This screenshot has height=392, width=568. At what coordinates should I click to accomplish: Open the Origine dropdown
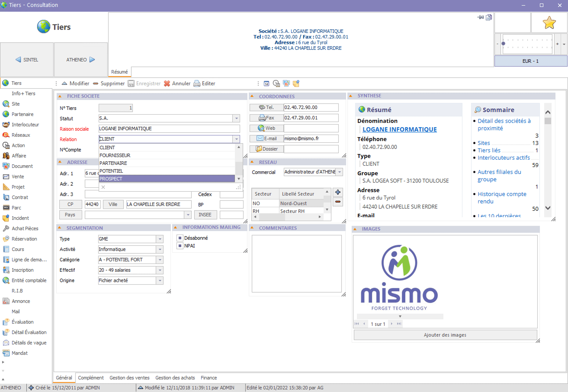pyautogui.click(x=160, y=281)
